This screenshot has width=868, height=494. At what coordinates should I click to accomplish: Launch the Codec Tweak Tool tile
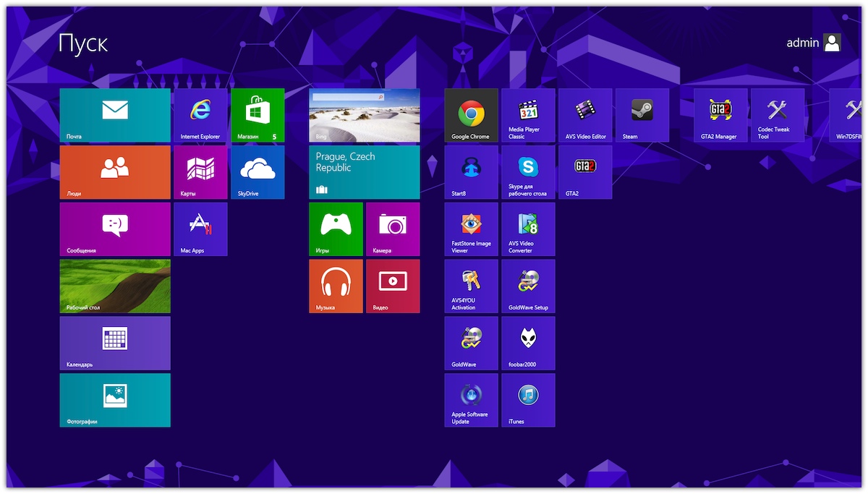point(778,115)
